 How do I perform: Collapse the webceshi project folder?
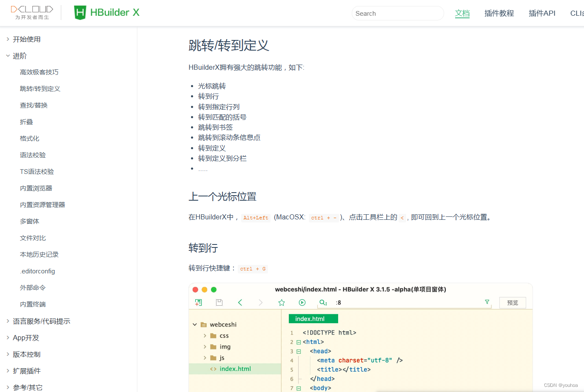(x=195, y=324)
